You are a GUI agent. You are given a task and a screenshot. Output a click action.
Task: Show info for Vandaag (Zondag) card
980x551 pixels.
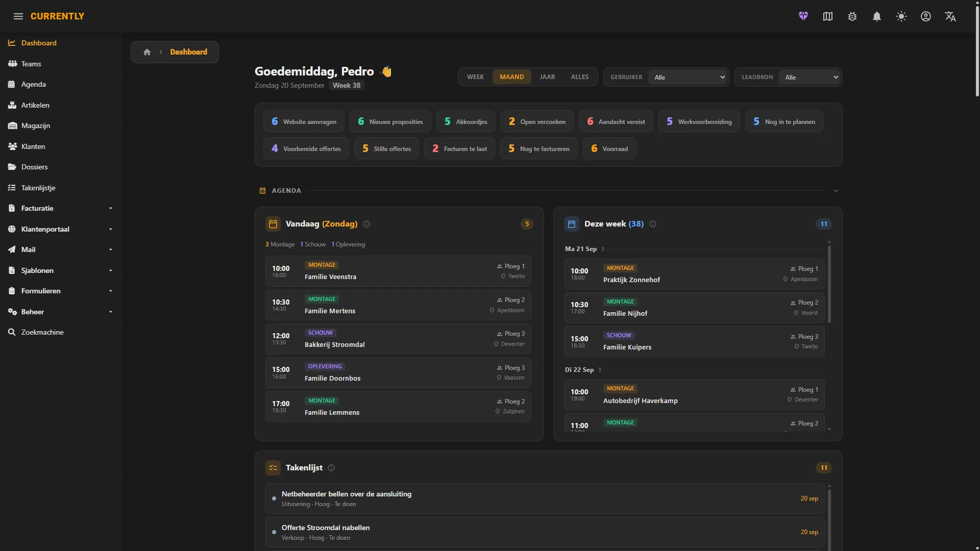pyautogui.click(x=366, y=224)
